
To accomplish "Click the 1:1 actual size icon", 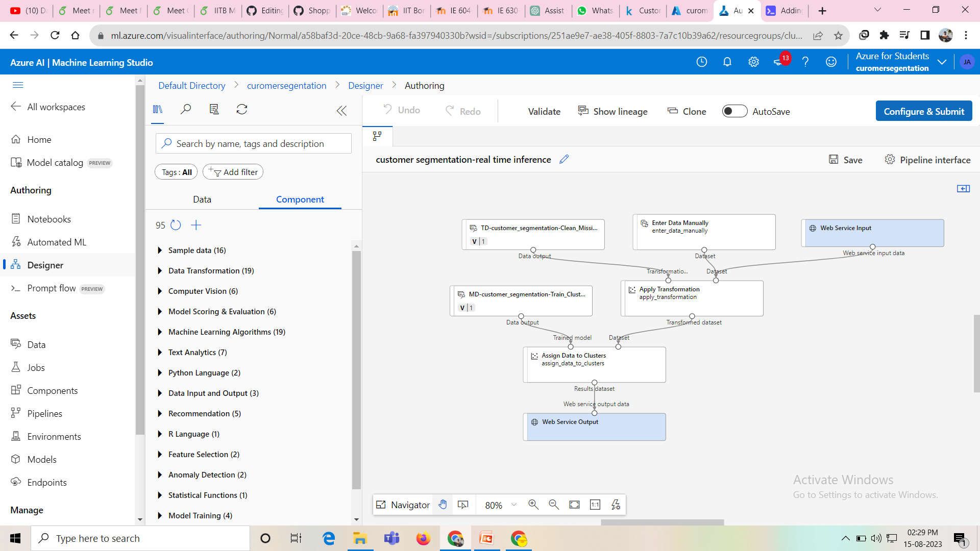I will point(595,504).
